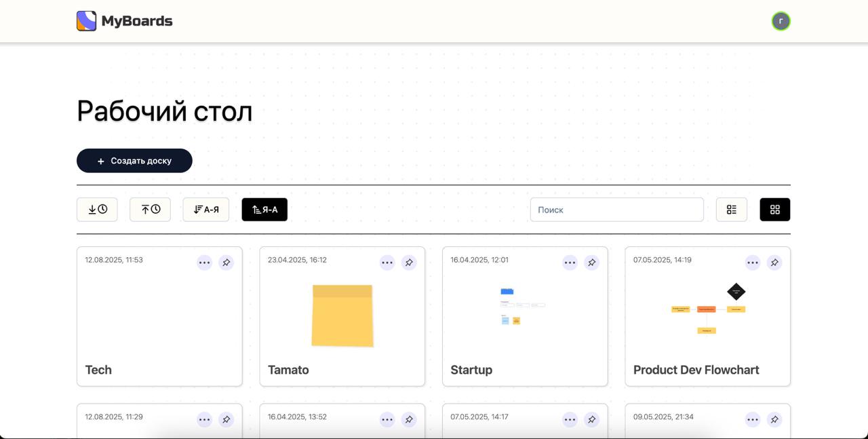Pin the board dated 09.05.2025, 21:34
868x439 pixels.
(774, 420)
